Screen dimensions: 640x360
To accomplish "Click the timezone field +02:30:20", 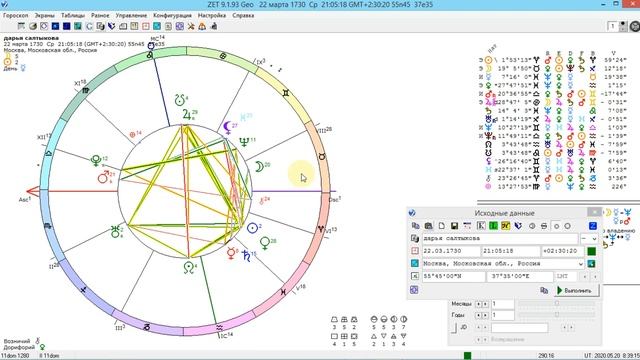I will coord(562,251).
